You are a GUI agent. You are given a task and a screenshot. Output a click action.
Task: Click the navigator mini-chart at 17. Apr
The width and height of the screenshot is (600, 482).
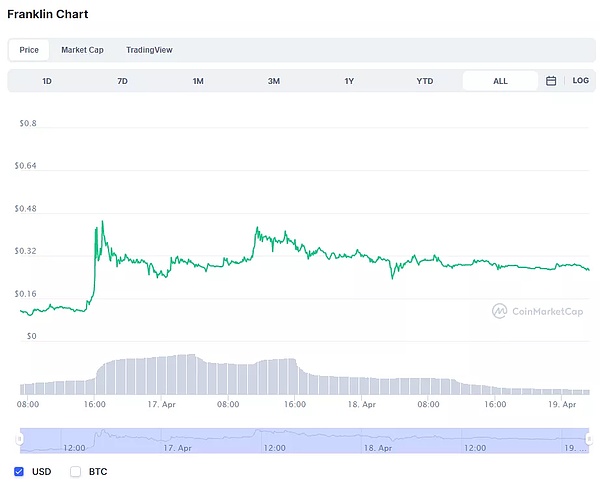pyautogui.click(x=176, y=438)
